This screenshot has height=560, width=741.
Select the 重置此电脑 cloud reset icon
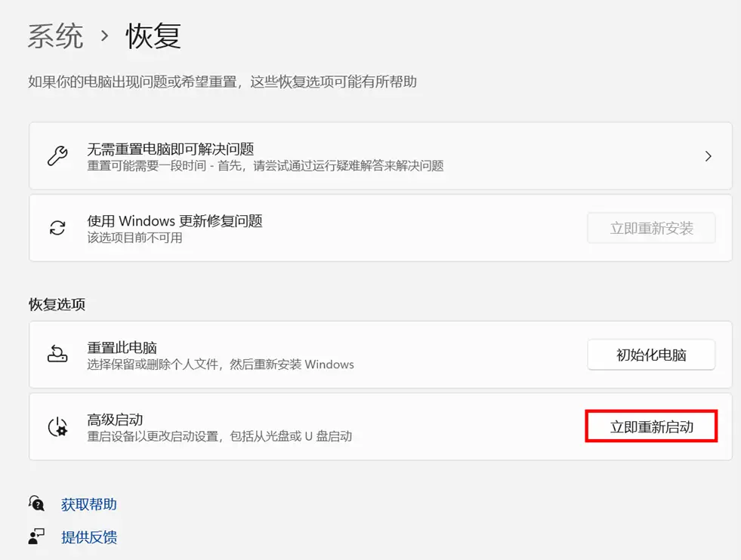point(57,354)
